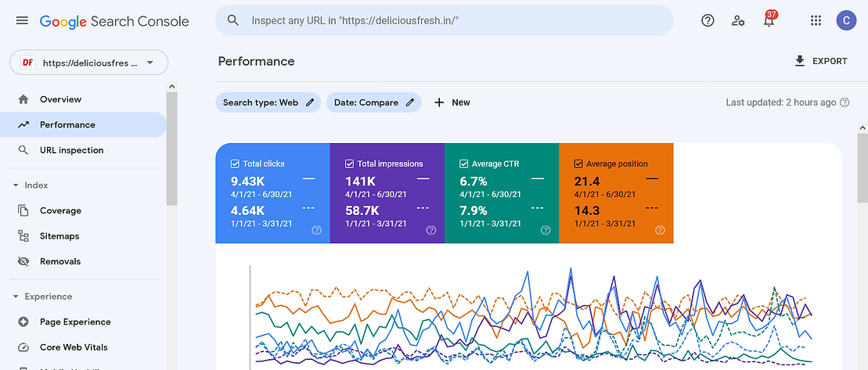The image size is (868, 370).
Task: Click the help icon in Total clicks card
Action: click(x=317, y=230)
